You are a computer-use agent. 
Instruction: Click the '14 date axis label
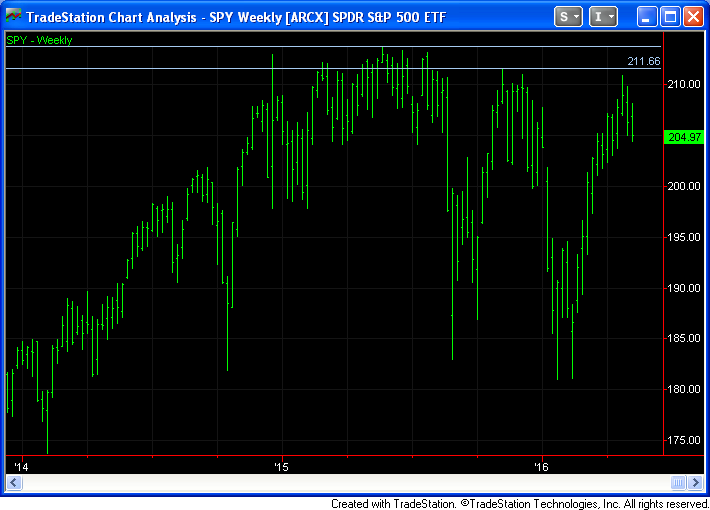[21, 467]
